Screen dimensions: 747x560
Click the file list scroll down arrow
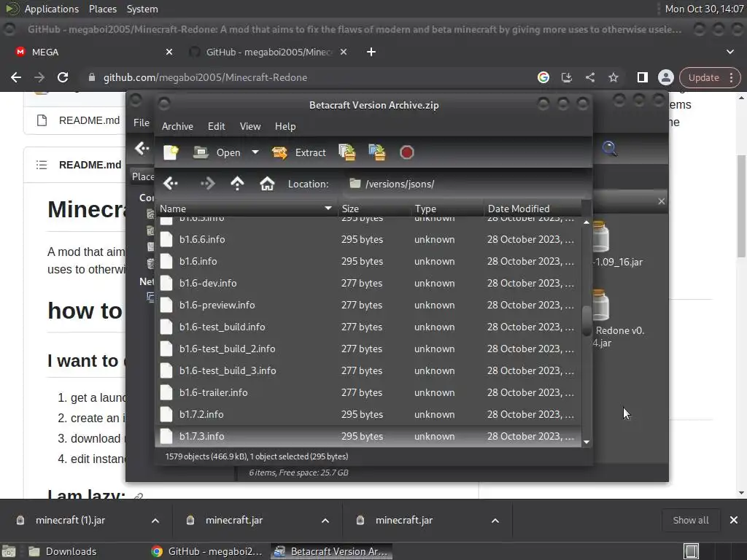pyautogui.click(x=587, y=442)
